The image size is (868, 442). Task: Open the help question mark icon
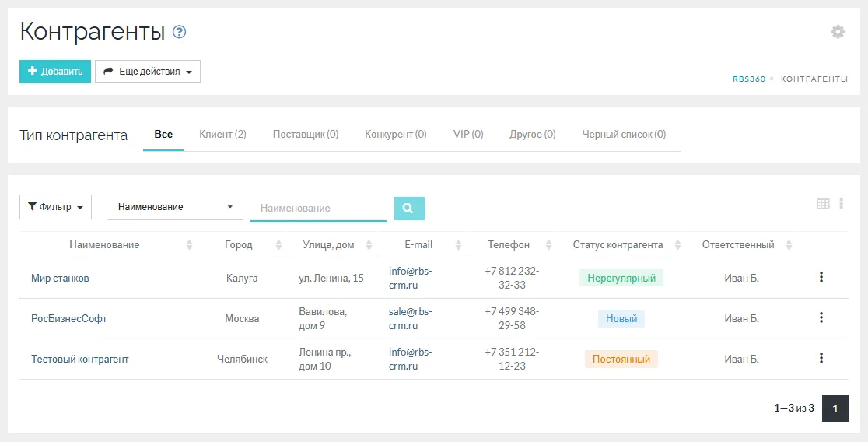coord(180,32)
